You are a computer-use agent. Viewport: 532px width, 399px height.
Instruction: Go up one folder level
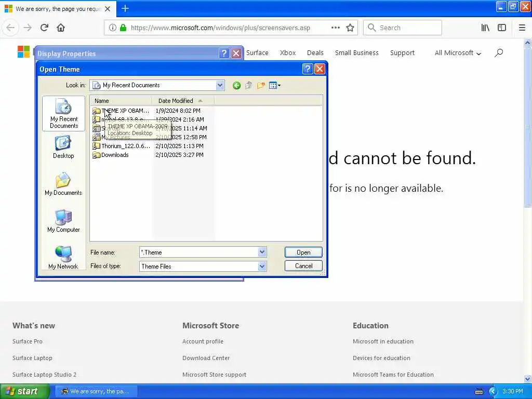249,86
